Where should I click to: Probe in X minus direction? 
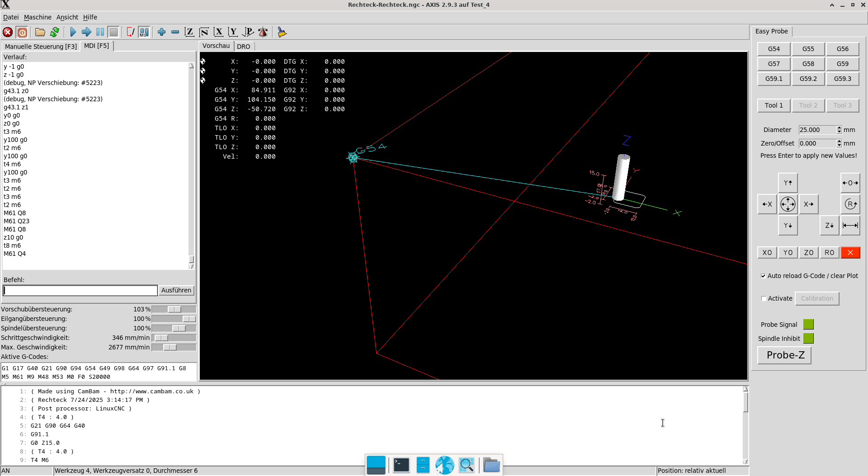click(767, 204)
